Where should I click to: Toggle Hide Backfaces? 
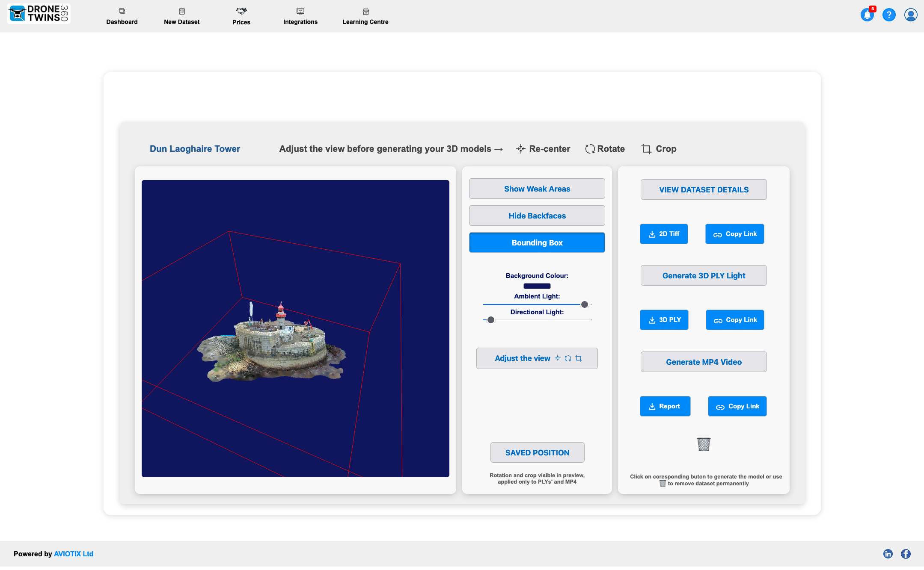coord(537,216)
